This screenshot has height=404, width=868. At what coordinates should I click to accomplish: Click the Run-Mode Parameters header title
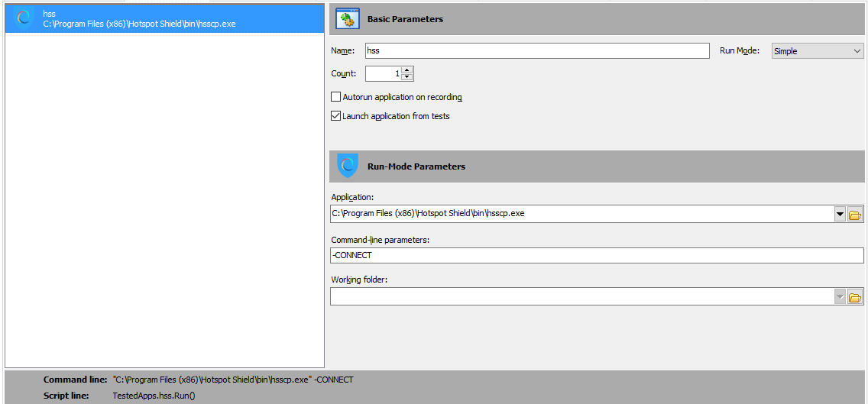(416, 166)
